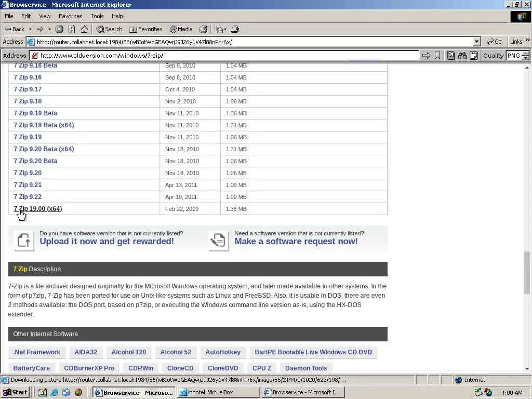Open the Tools menu
This screenshot has width=532, height=399.
click(x=97, y=16)
